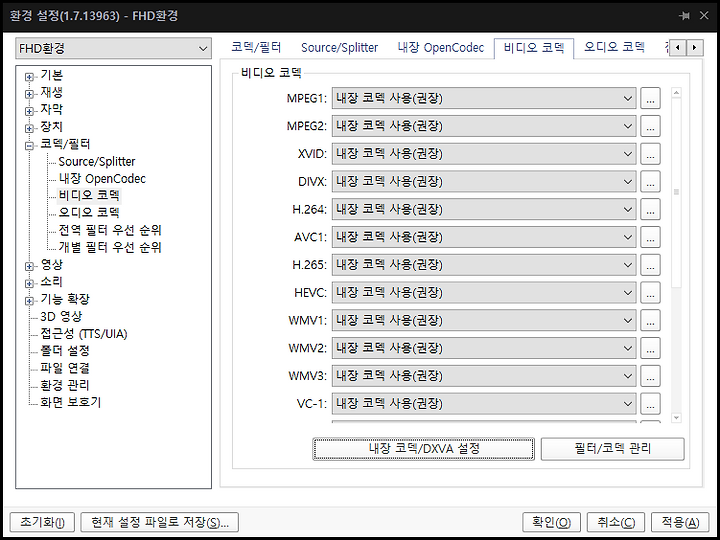Open DIVX codec options via ellipsis button
720x540 pixels.
(x=650, y=181)
